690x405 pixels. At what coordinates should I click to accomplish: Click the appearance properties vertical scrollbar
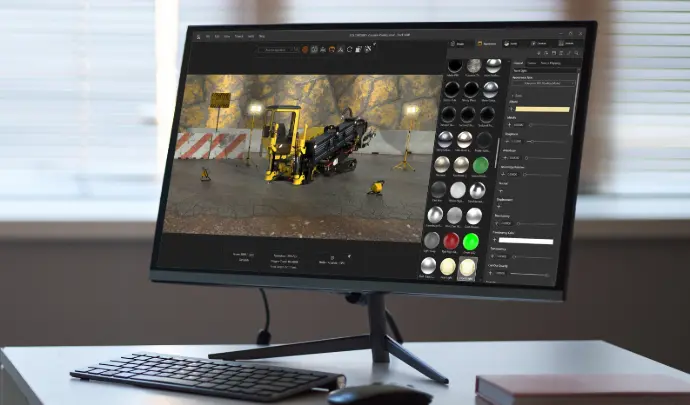(x=575, y=103)
